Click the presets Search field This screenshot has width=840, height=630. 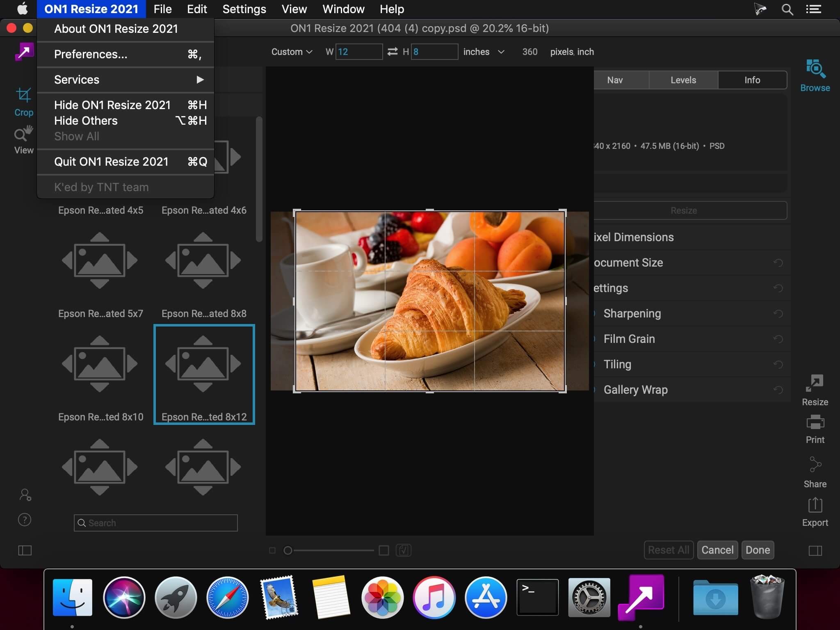pyautogui.click(x=155, y=523)
